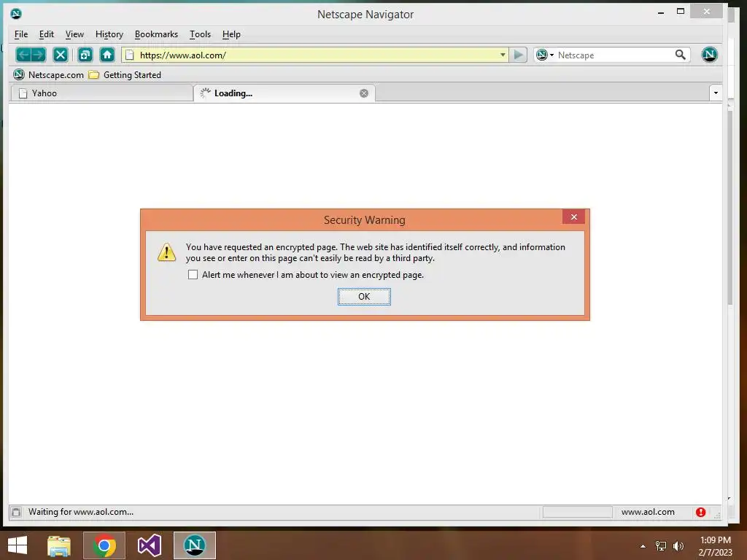Image resolution: width=747 pixels, height=560 pixels.
Task: Open the Edit menu
Action: (46, 34)
